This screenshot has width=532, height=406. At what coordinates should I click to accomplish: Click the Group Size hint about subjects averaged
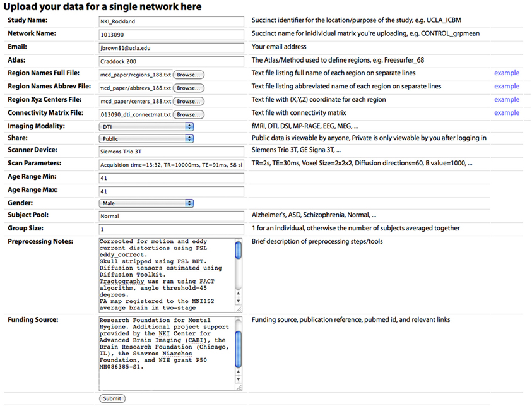click(x=356, y=228)
